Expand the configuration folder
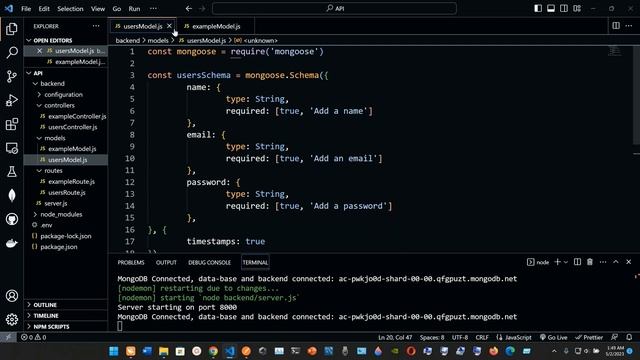640x360 pixels. (63, 95)
